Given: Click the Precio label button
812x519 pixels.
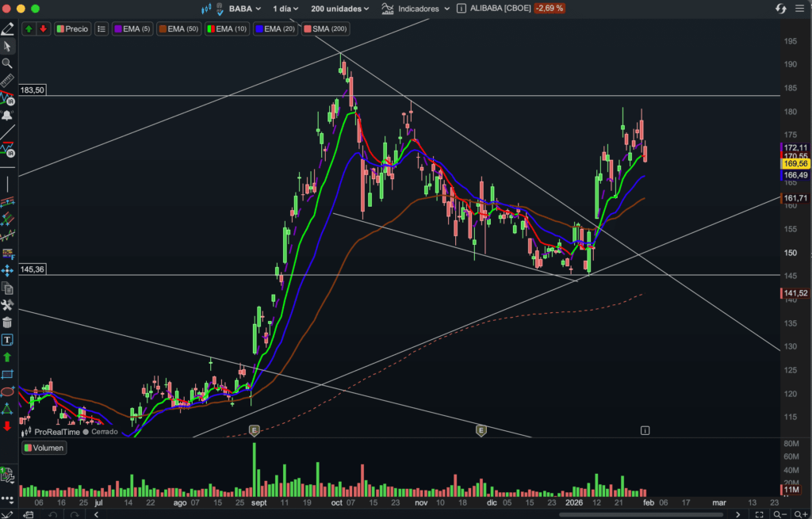Looking at the screenshot, I should coord(72,29).
